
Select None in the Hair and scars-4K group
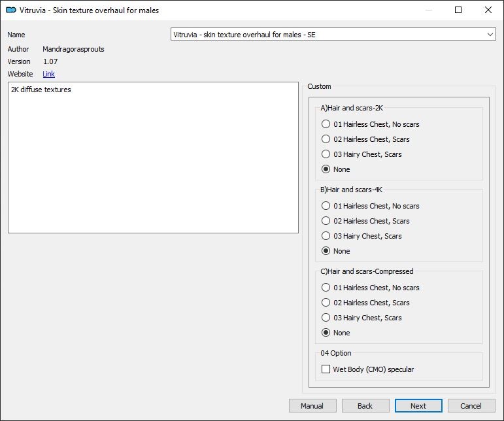[326, 251]
